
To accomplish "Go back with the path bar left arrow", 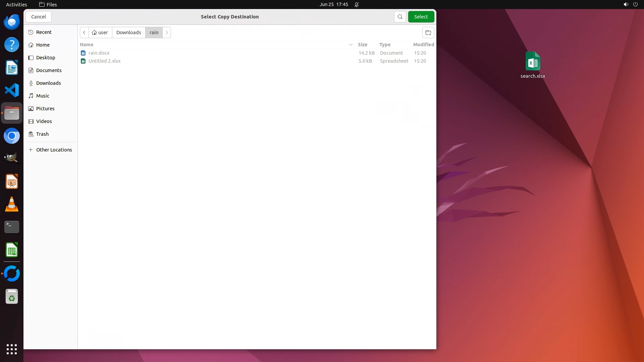I will (84, 33).
